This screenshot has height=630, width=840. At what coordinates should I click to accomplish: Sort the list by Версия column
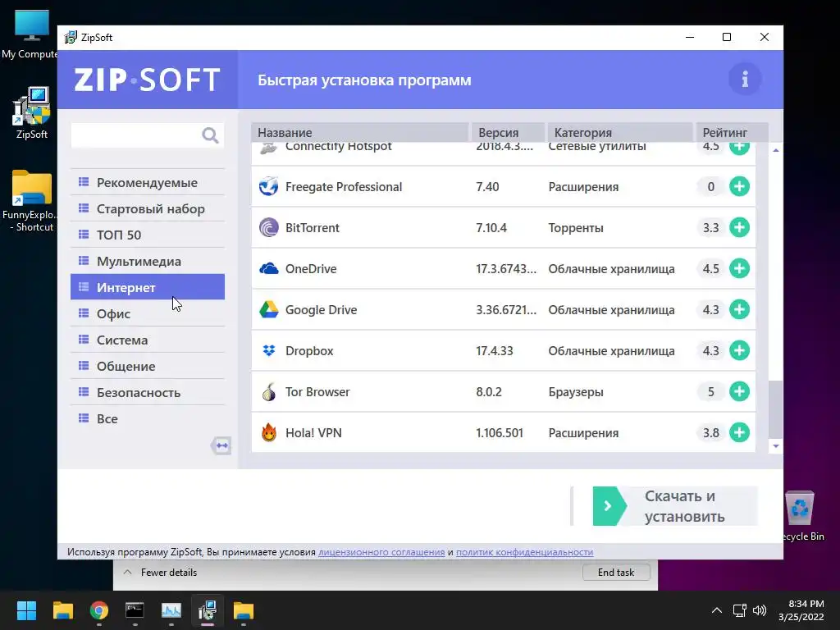(x=508, y=132)
